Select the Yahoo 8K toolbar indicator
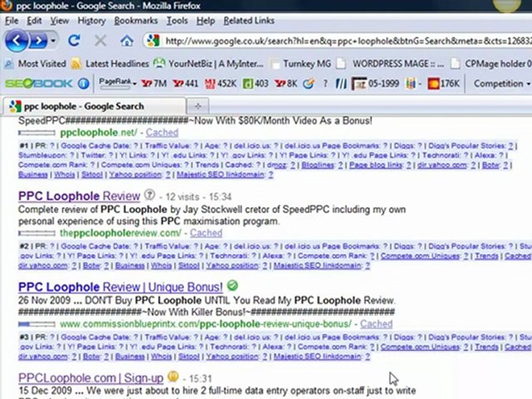Screen dimensions: 532x399 (286, 84)
